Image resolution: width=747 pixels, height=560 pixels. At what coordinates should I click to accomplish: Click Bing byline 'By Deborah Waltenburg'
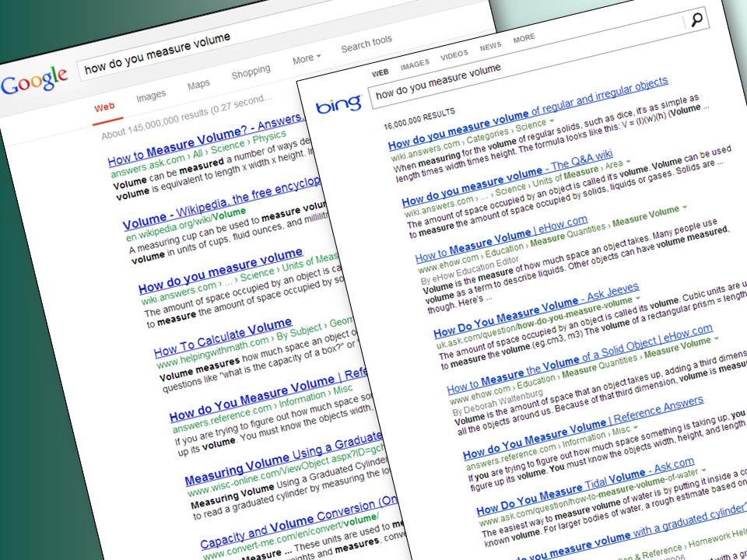[497, 401]
